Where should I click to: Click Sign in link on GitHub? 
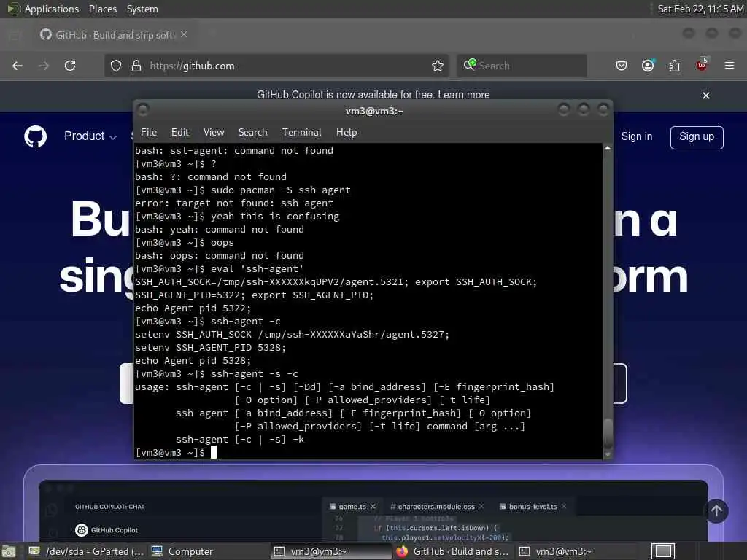click(x=636, y=136)
